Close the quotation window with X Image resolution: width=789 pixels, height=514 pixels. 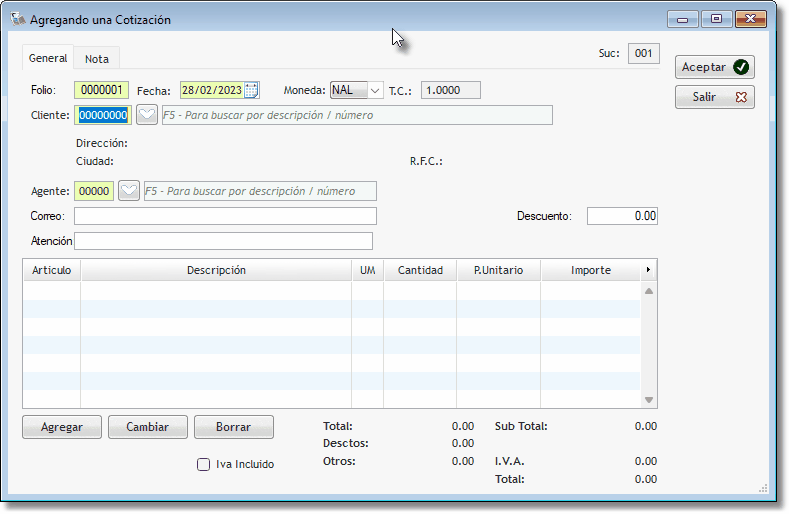(x=750, y=19)
